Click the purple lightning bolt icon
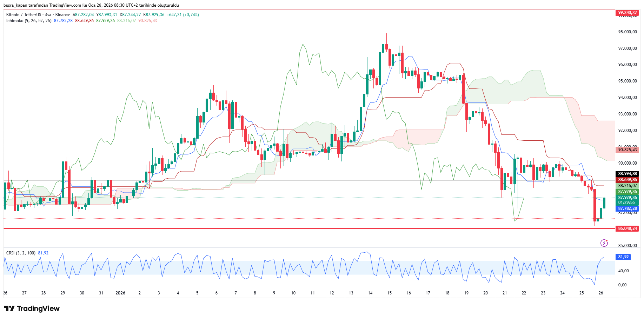The width and height of the screenshot is (644, 319). click(x=604, y=243)
